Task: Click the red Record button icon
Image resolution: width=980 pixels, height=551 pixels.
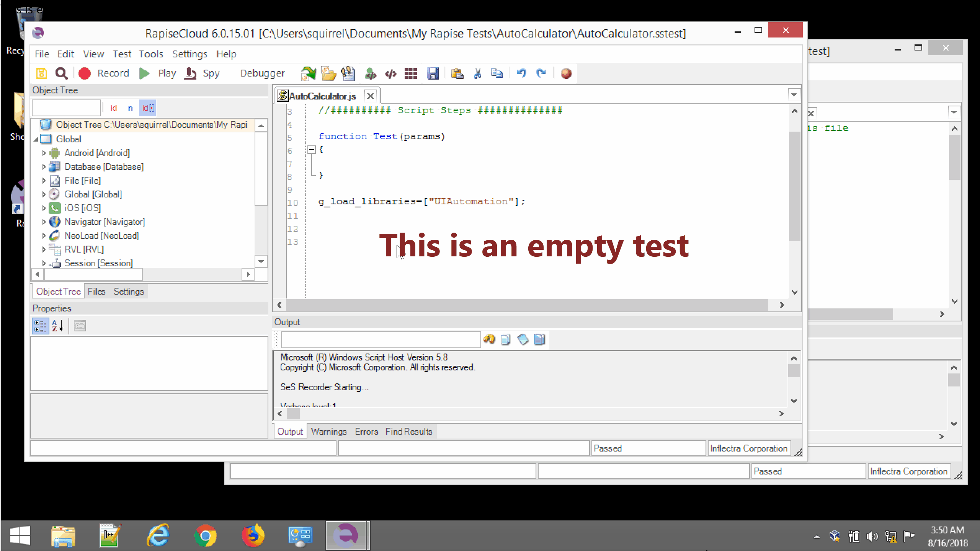Action: point(85,73)
